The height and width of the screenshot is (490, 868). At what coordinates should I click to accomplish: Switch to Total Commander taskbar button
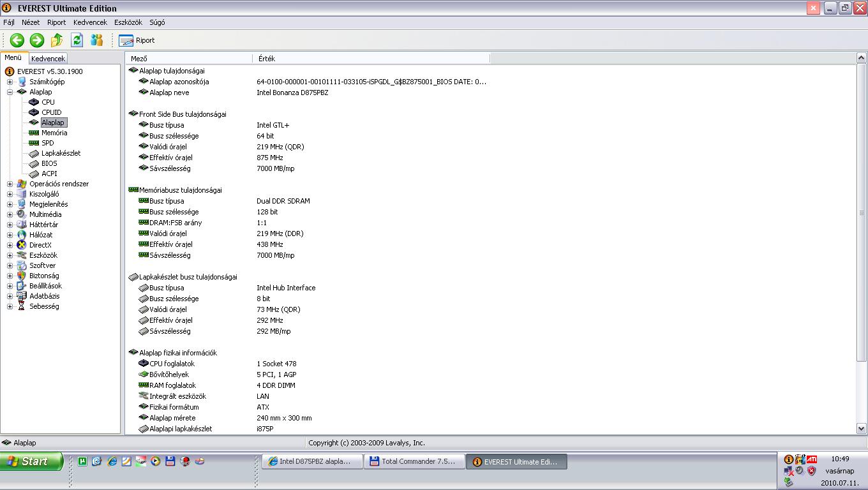click(414, 461)
